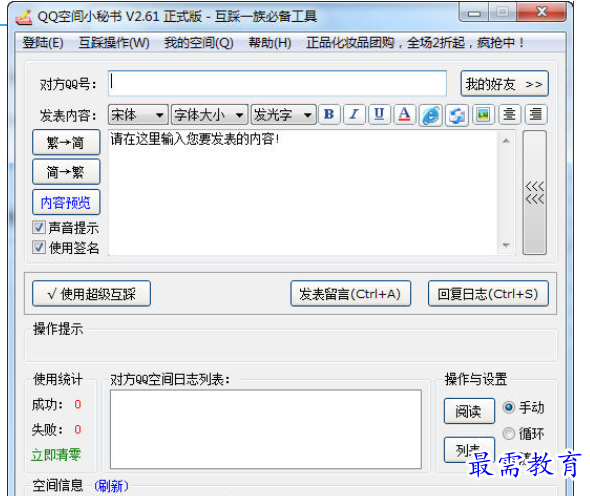The width and height of the screenshot is (590, 496).
Task: Expand 我的好友 friends list
Action: tap(504, 84)
